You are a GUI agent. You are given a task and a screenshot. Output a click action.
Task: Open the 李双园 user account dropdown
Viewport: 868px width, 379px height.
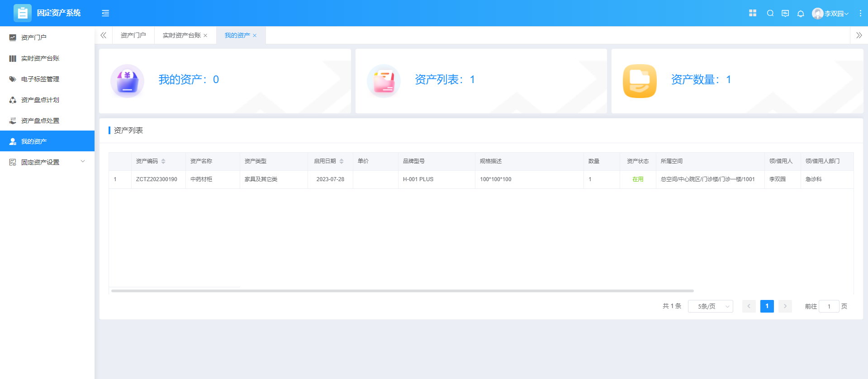[x=830, y=14]
